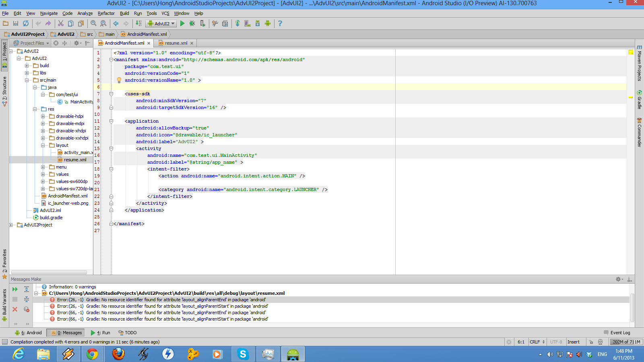Select build.gradle in the project tree
644x362 pixels.
(x=48, y=218)
